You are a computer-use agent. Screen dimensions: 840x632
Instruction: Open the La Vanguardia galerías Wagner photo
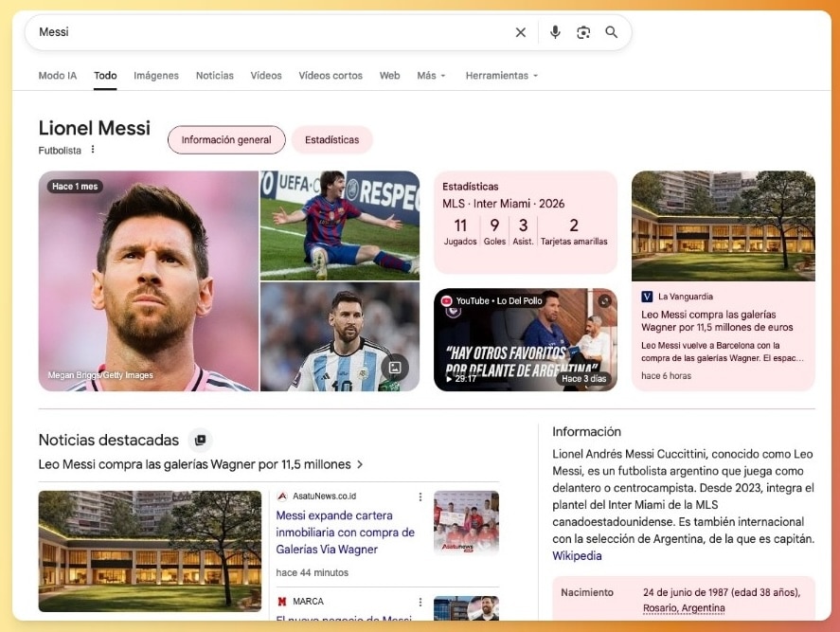point(724,226)
